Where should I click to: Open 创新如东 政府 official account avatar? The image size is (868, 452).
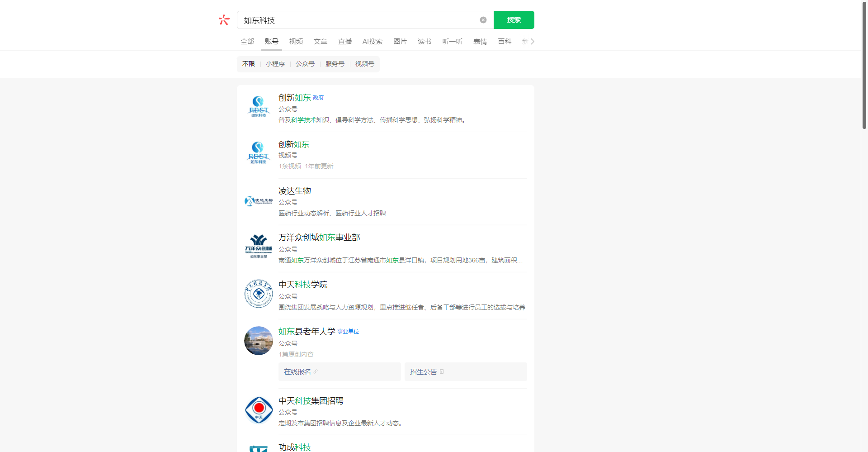[259, 107]
